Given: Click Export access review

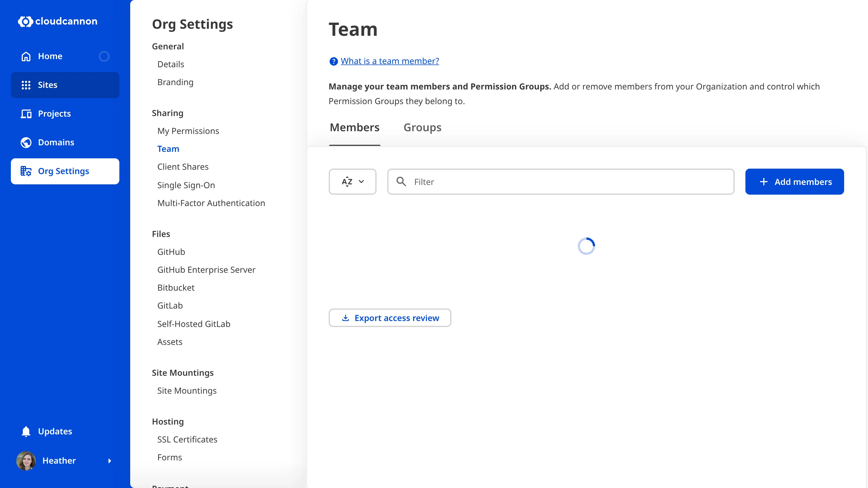Looking at the screenshot, I should click(390, 317).
